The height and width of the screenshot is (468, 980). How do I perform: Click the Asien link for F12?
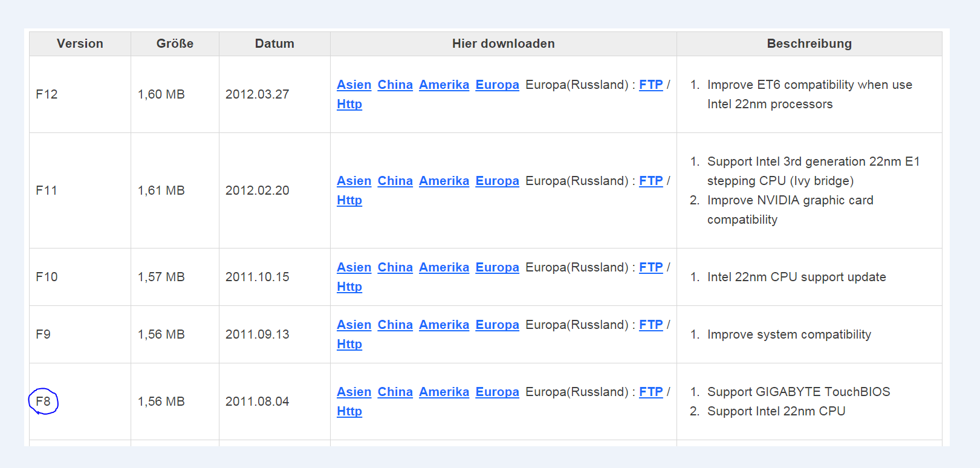tap(354, 85)
